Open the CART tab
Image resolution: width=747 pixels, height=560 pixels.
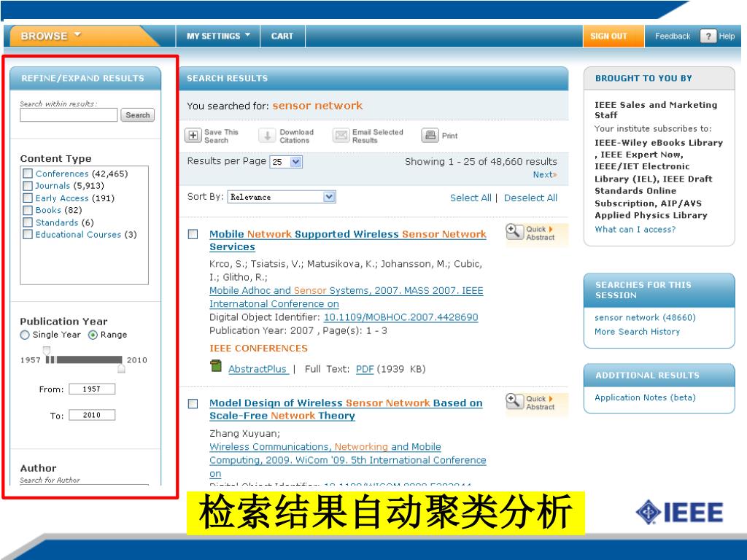tap(282, 36)
